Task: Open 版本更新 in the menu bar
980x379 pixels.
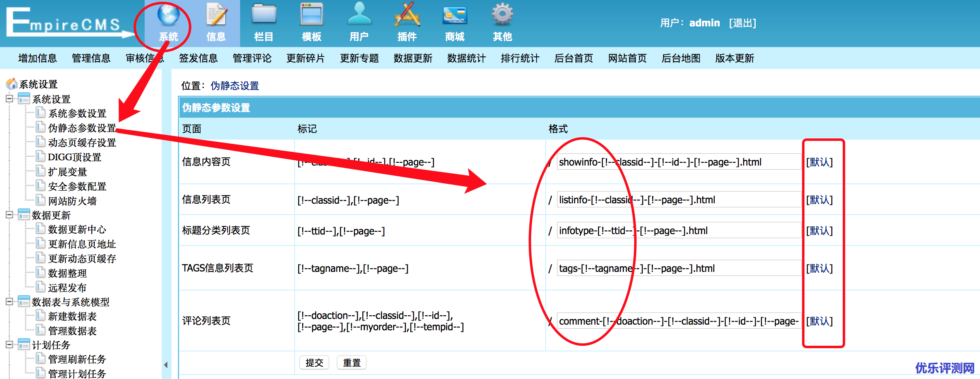Action: tap(735, 58)
